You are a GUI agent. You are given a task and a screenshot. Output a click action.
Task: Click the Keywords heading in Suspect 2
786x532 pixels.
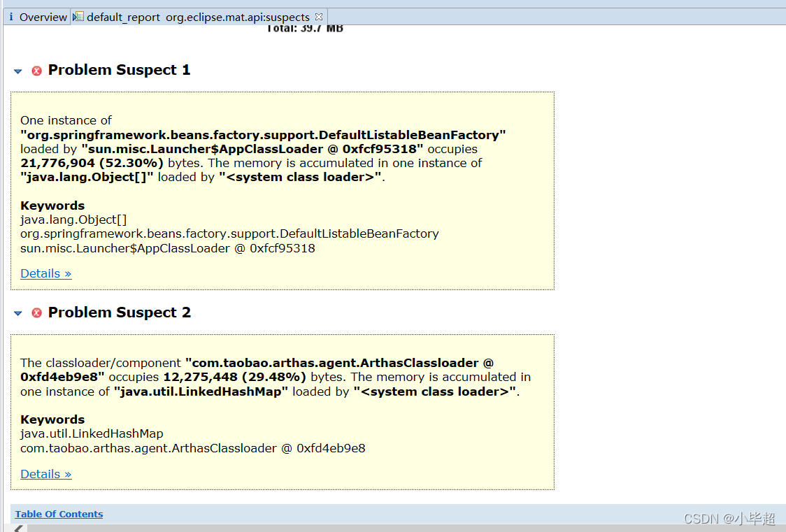[x=52, y=419]
